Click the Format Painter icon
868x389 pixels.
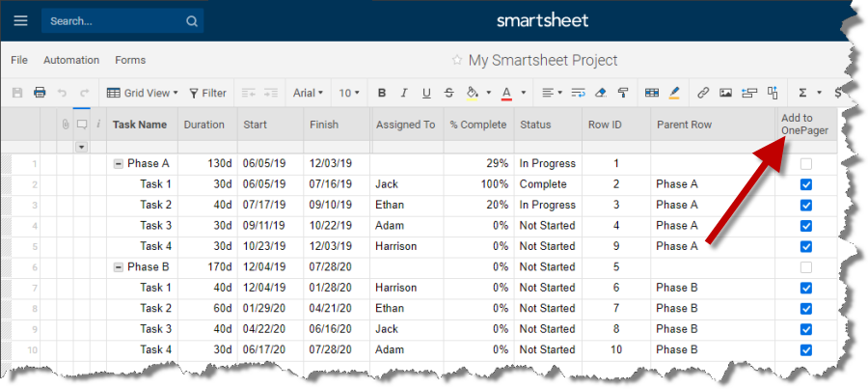[623, 93]
